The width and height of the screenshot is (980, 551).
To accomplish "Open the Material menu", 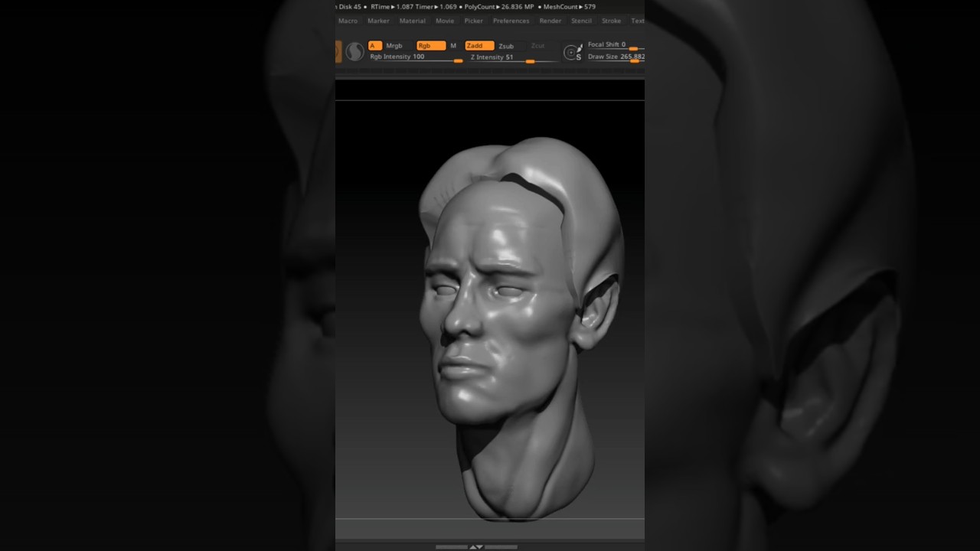I will pyautogui.click(x=412, y=21).
